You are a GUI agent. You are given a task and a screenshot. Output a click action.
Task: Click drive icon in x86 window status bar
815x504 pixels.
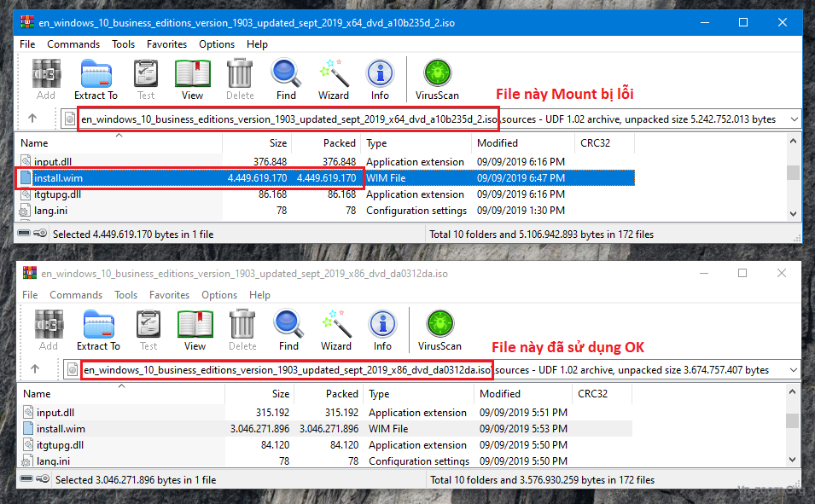pos(27,478)
